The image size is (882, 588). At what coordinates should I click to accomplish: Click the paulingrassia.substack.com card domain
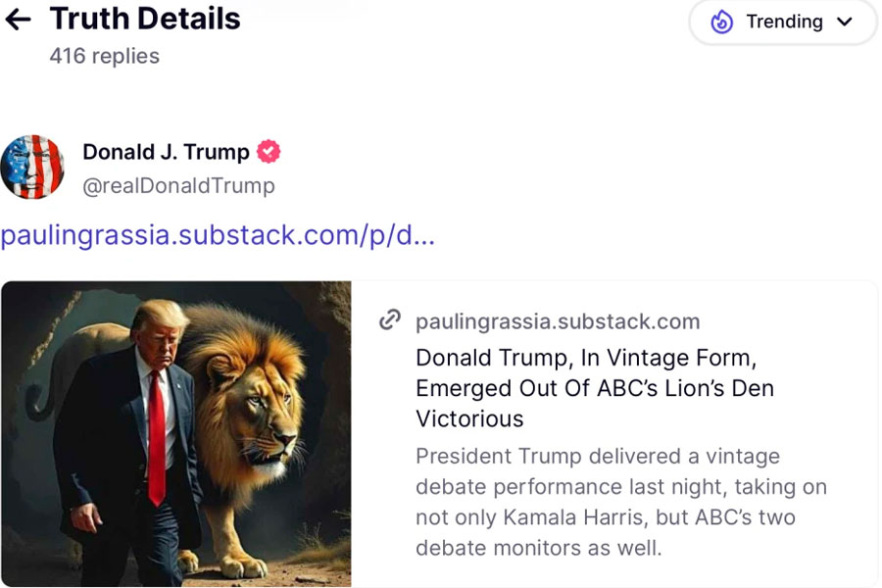point(558,321)
